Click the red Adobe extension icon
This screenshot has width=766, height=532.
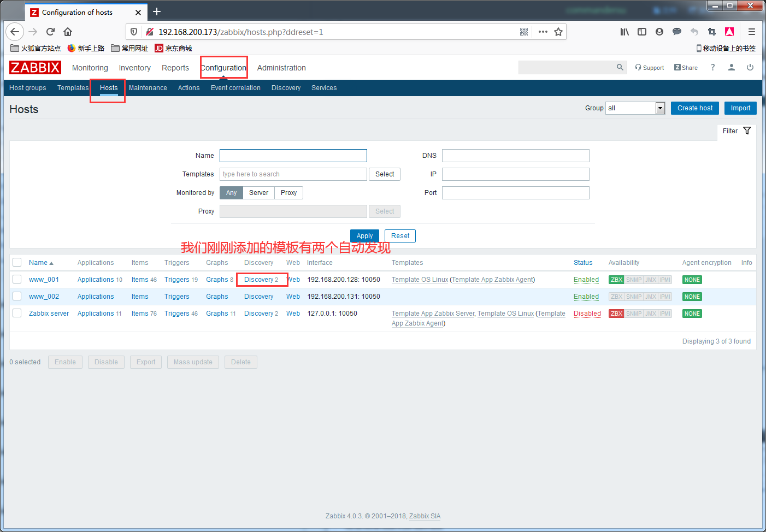click(x=729, y=32)
